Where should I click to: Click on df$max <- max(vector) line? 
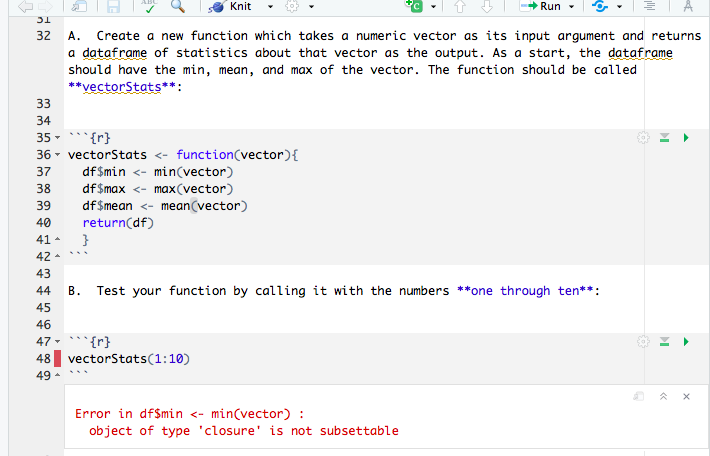coord(158,189)
